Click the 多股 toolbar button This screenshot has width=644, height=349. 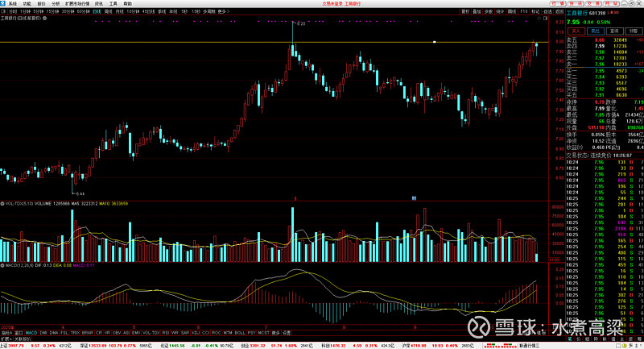point(489,11)
